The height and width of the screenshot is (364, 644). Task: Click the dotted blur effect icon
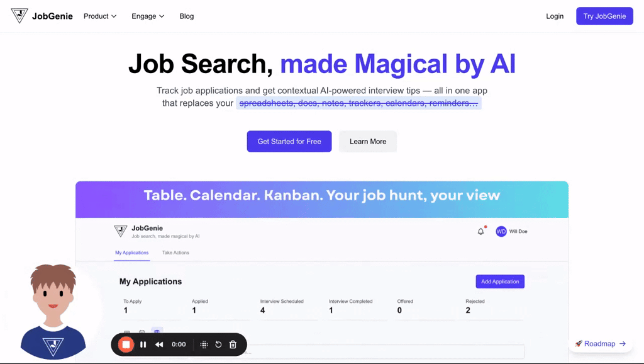[x=204, y=344]
